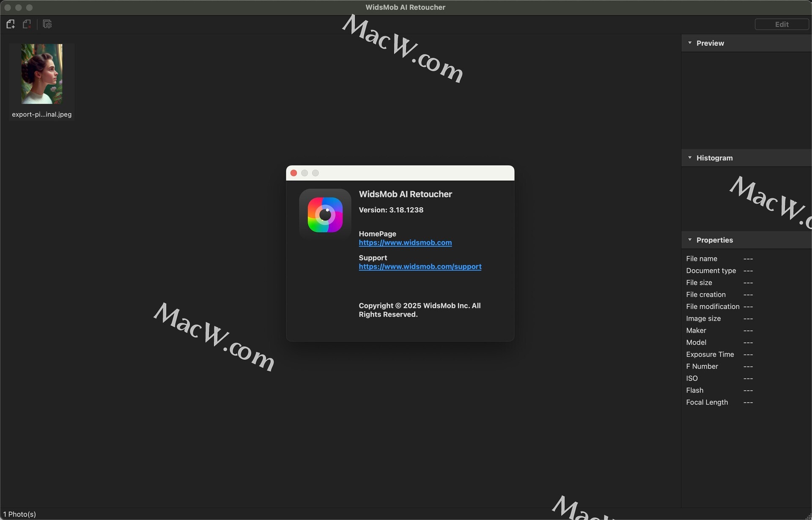Click the export-pi...inal.jpeg file name
The height and width of the screenshot is (520, 812).
click(42, 114)
